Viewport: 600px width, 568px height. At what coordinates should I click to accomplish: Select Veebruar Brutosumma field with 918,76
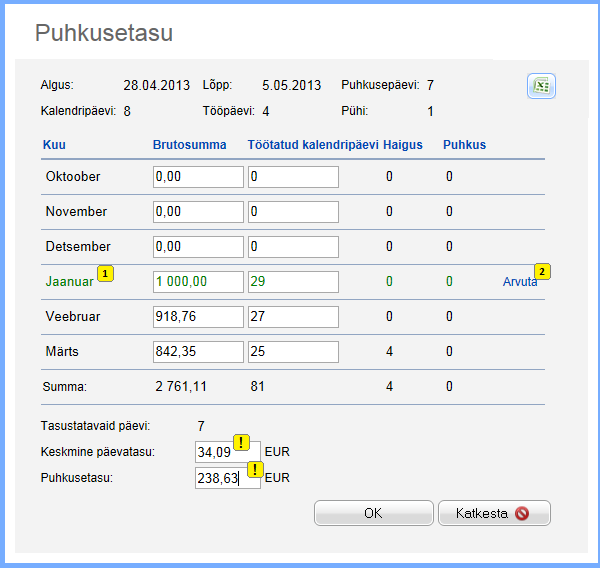(198, 317)
